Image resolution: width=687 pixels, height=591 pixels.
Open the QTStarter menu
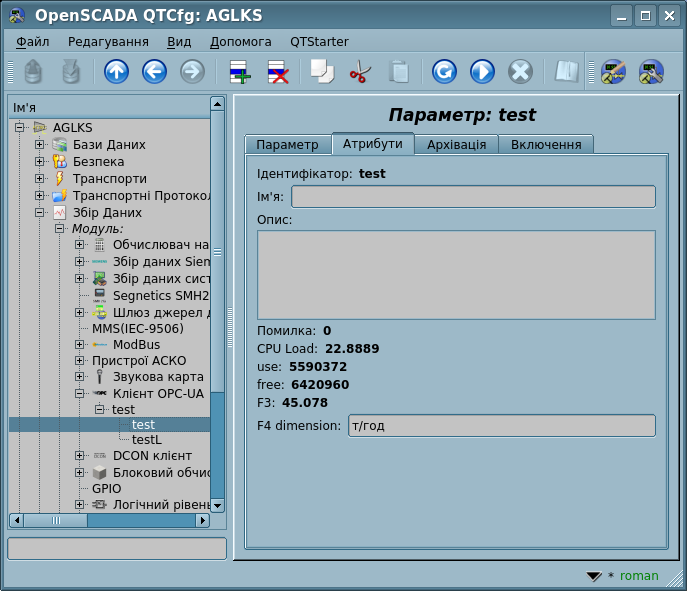pos(319,42)
